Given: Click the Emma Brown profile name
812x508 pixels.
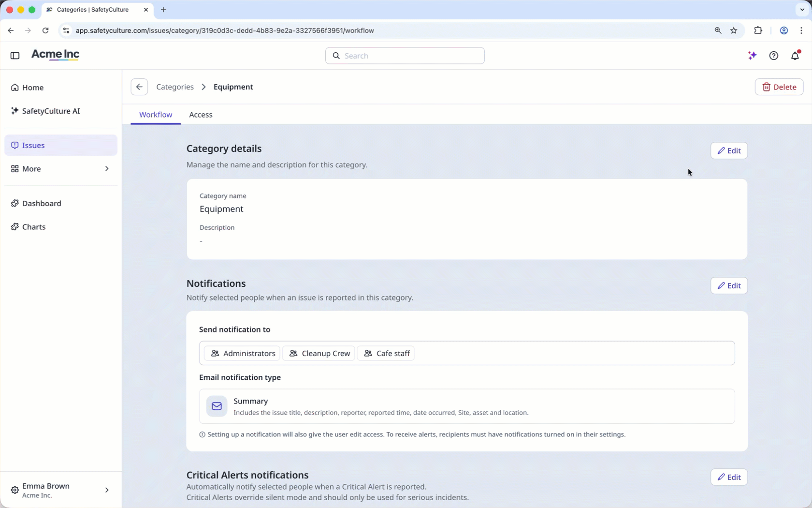Looking at the screenshot, I should tap(46, 486).
